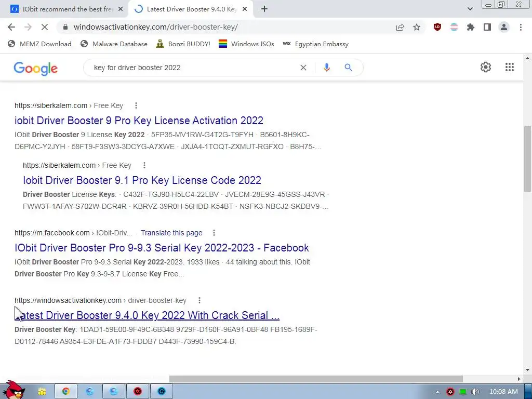Open a new tab with plus button
The image size is (532, 399).
pyautogui.click(x=264, y=9)
